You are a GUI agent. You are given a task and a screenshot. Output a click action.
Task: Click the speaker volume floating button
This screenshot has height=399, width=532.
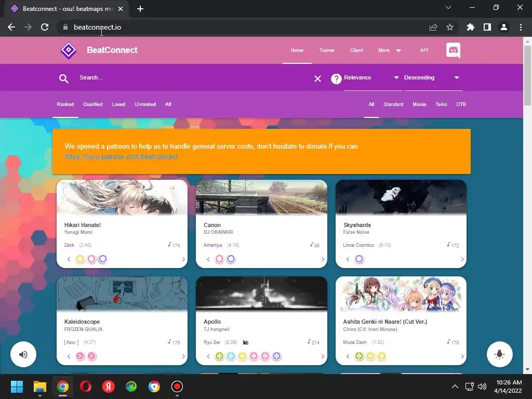point(23,354)
